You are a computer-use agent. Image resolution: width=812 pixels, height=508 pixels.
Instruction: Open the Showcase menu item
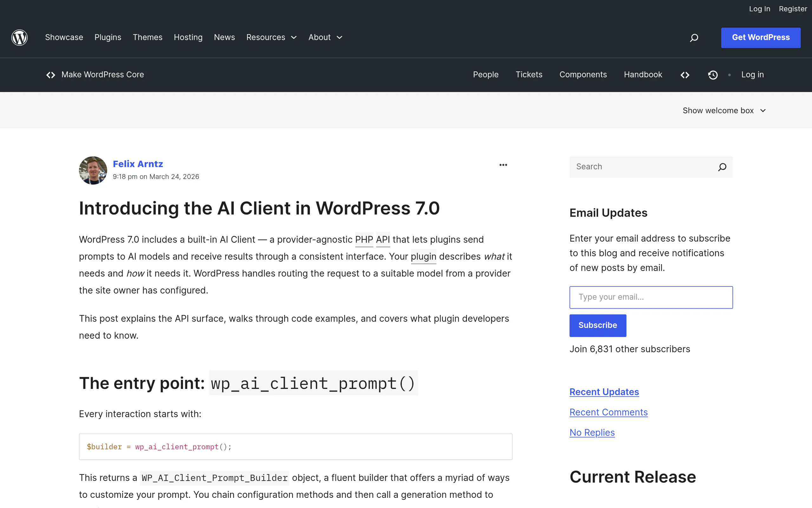click(64, 37)
